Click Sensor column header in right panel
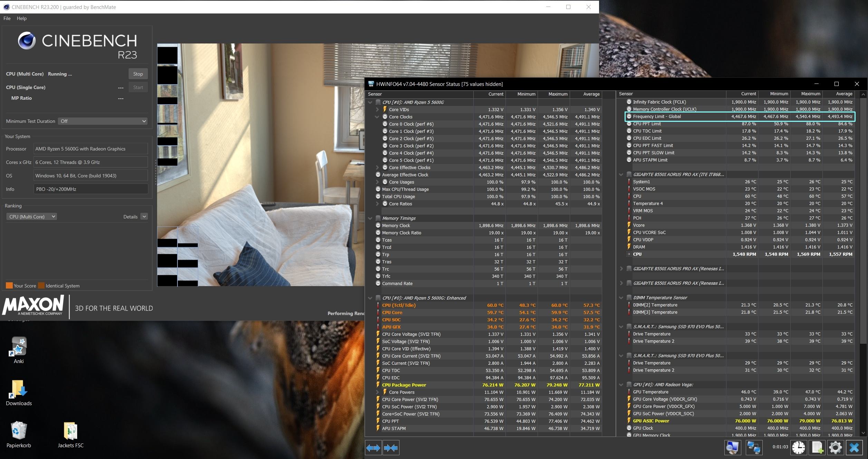The width and height of the screenshot is (868, 459). (x=671, y=94)
